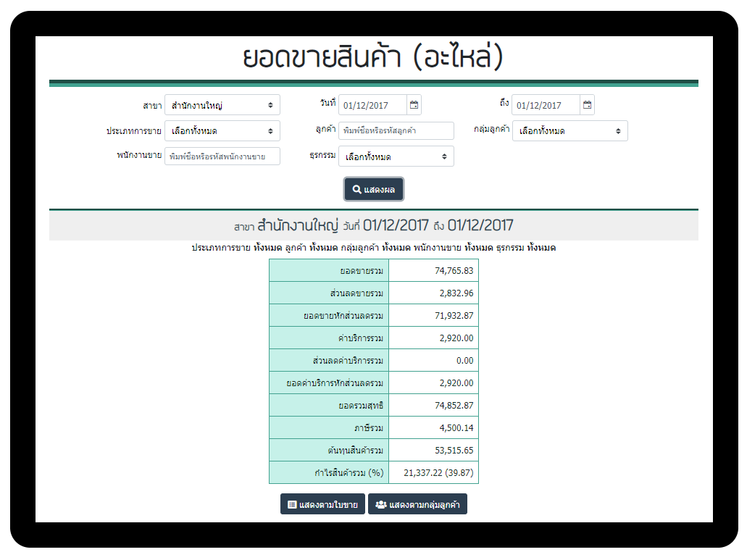Expand the กลุ่มลูกค้า customer group dropdown

pyautogui.click(x=569, y=131)
